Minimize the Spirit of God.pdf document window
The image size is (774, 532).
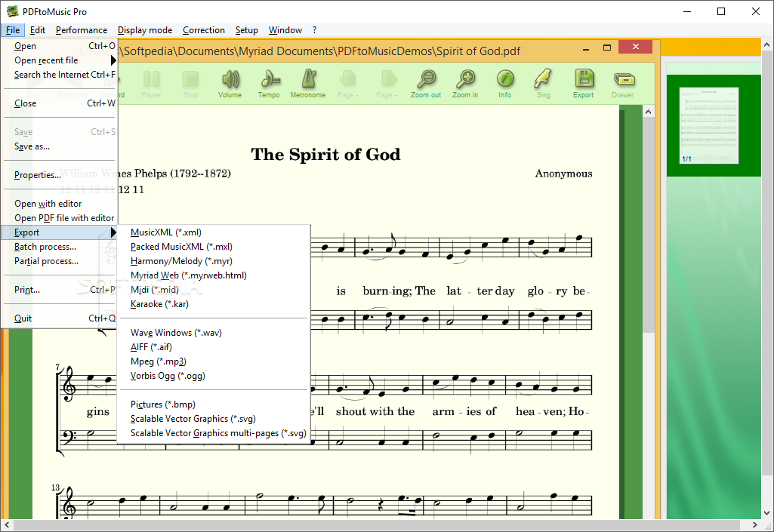(586, 48)
